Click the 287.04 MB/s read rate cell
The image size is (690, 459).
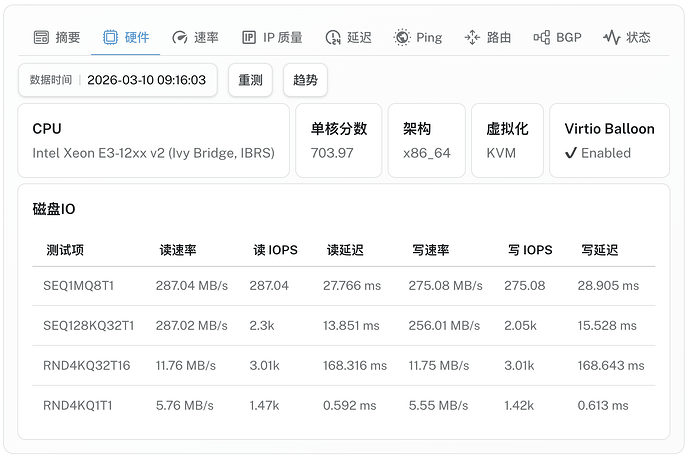(x=192, y=286)
